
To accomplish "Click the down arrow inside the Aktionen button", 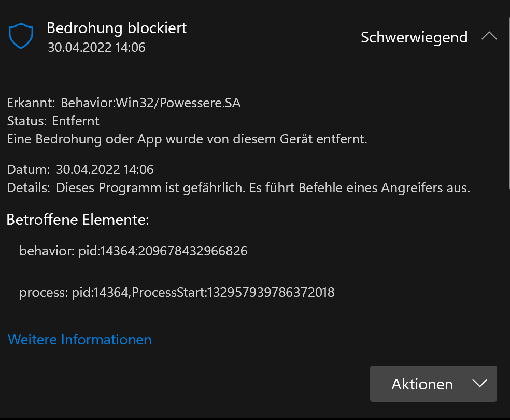I will (x=479, y=383).
